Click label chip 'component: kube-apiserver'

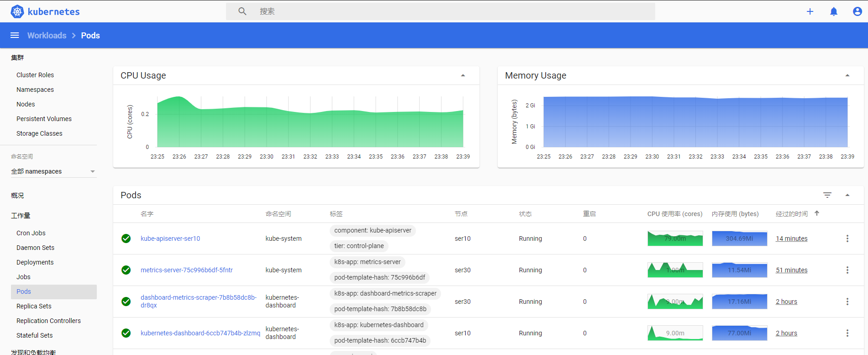pyautogui.click(x=373, y=230)
